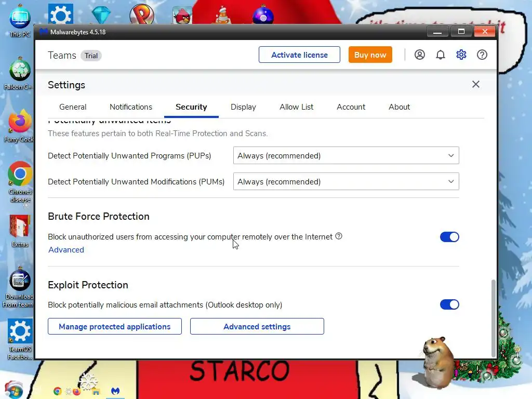Go to the About tab

point(399,107)
